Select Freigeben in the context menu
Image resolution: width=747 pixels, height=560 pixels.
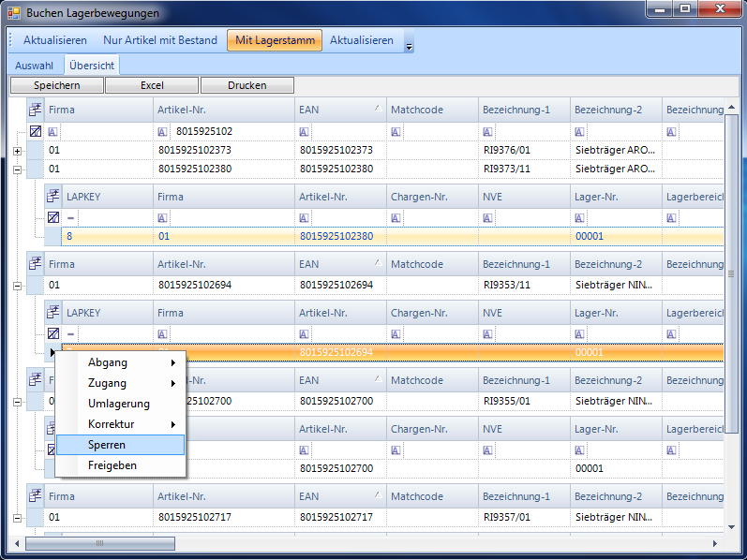[x=112, y=465]
